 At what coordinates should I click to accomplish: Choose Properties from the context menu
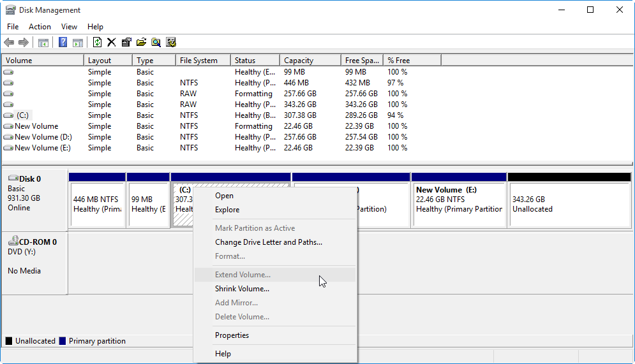click(x=276, y=335)
